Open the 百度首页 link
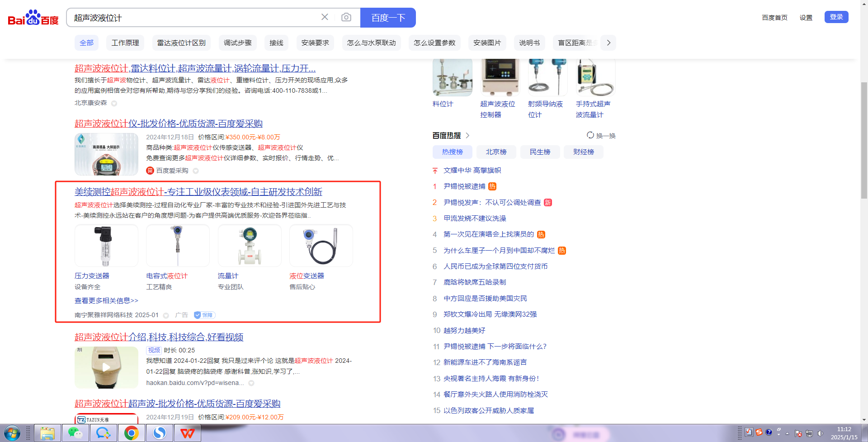This screenshot has width=868, height=442. (774, 18)
